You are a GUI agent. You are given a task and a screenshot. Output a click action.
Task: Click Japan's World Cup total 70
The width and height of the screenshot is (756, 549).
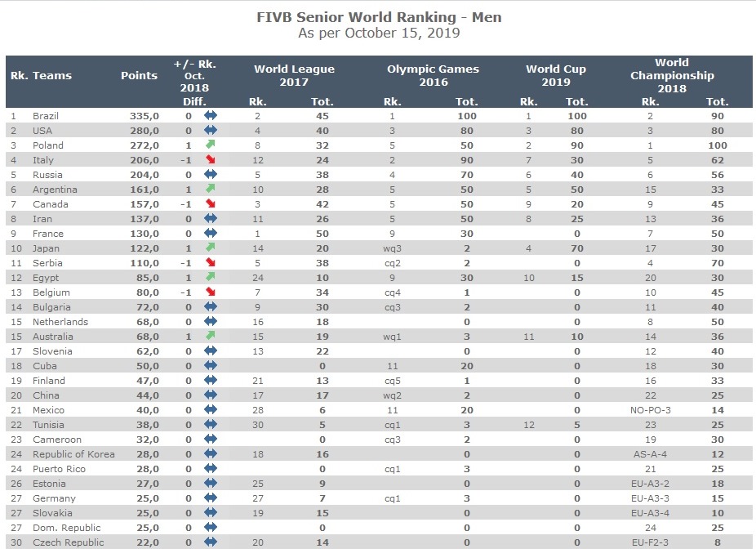[577, 248]
